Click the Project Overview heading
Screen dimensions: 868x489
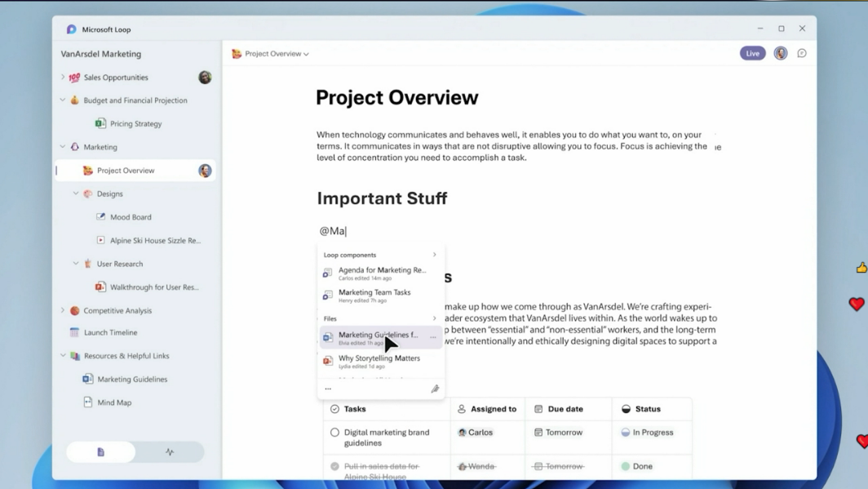point(397,97)
